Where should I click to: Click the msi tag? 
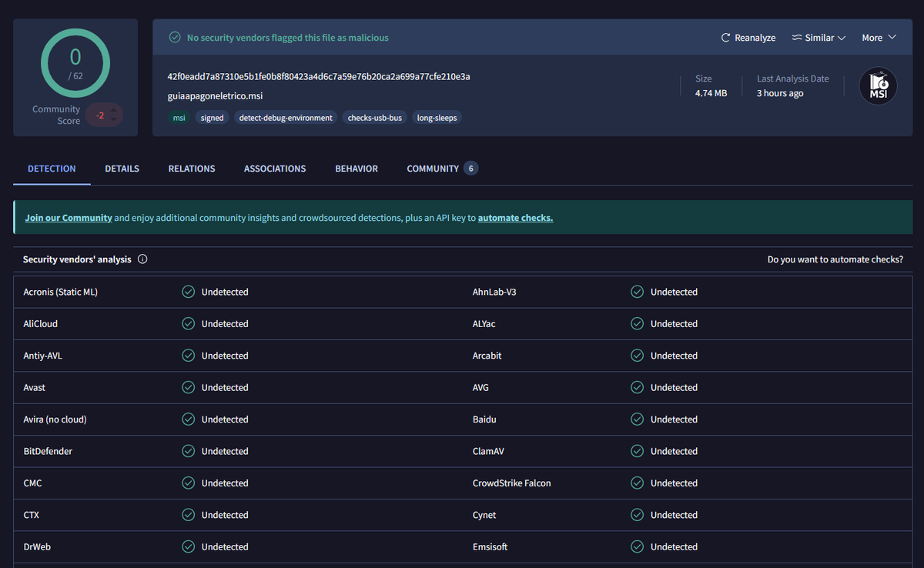179,118
